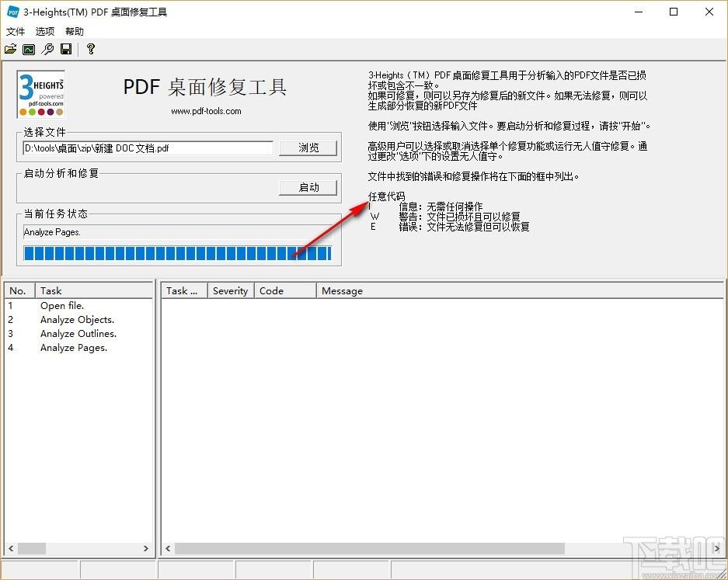Click the task list horizontal scrollbar thumb
This screenshot has height=580, width=728.
[x=32, y=548]
